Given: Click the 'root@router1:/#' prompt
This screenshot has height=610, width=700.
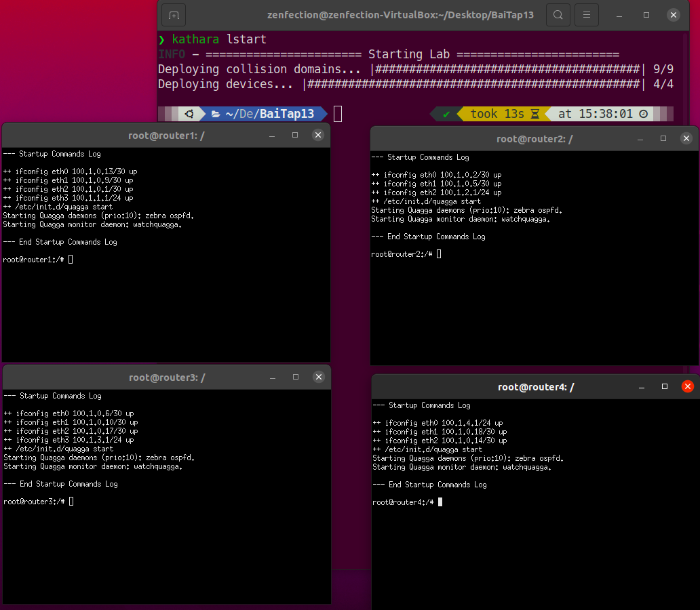Looking at the screenshot, I should [33, 260].
